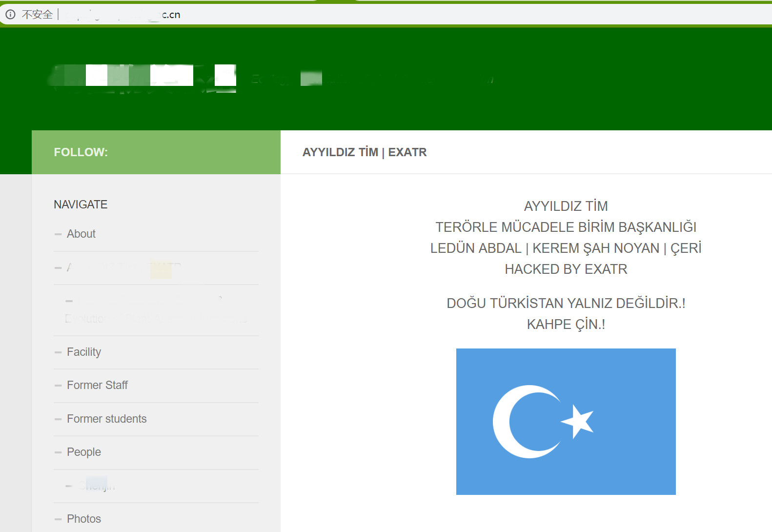
Task: Click the address bar URL ending in c.cn
Action: coord(122,15)
